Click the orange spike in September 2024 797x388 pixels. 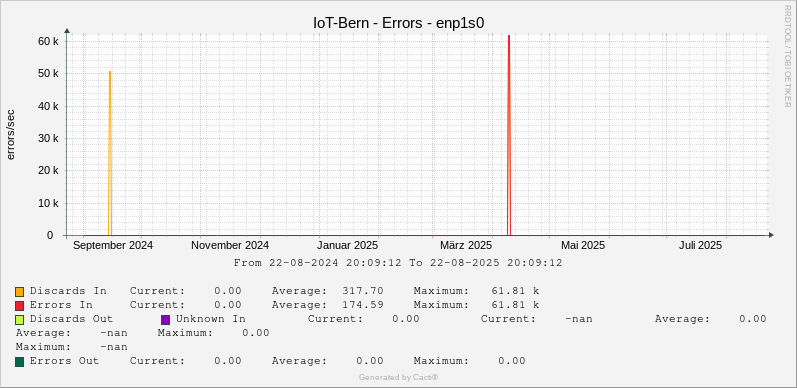(110, 153)
